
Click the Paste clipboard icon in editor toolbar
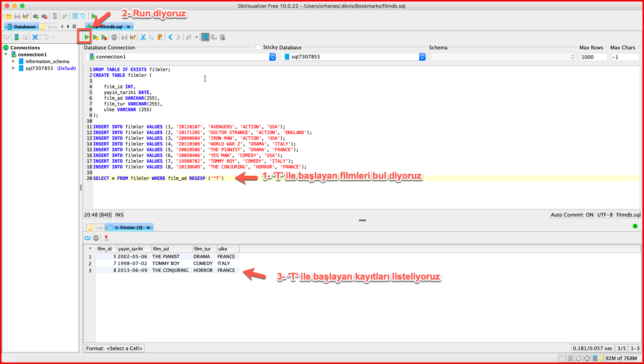click(x=160, y=37)
